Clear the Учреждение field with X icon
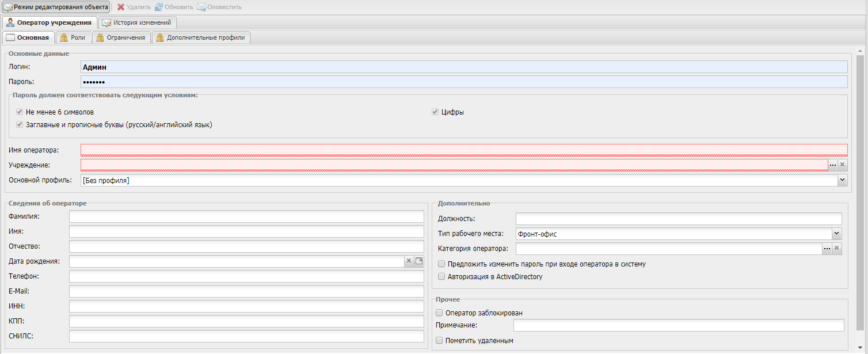 pos(843,165)
